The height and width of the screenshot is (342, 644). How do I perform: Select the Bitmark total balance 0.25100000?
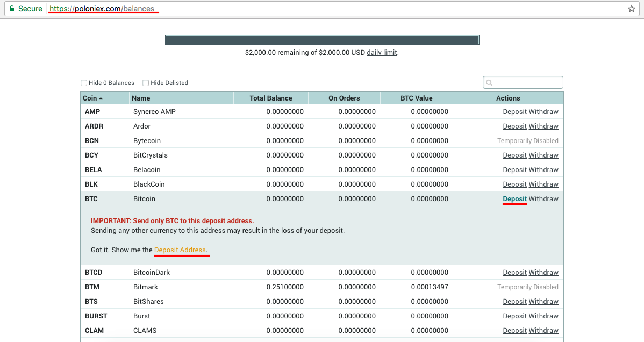coord(285,287)
